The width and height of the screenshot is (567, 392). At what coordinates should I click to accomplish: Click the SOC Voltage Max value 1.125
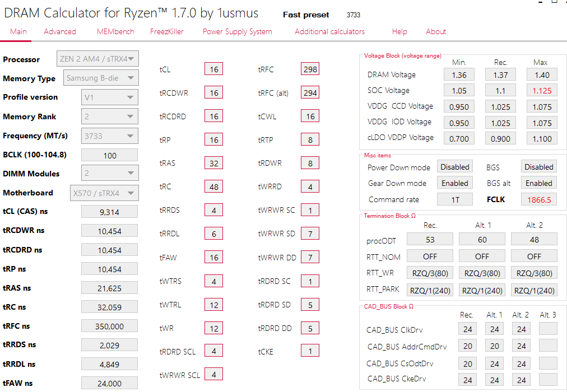542,90
